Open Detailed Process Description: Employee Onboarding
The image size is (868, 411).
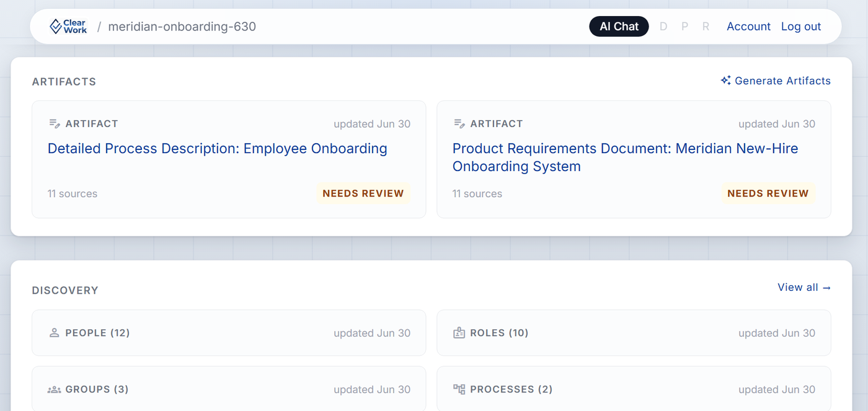point(218,149)
